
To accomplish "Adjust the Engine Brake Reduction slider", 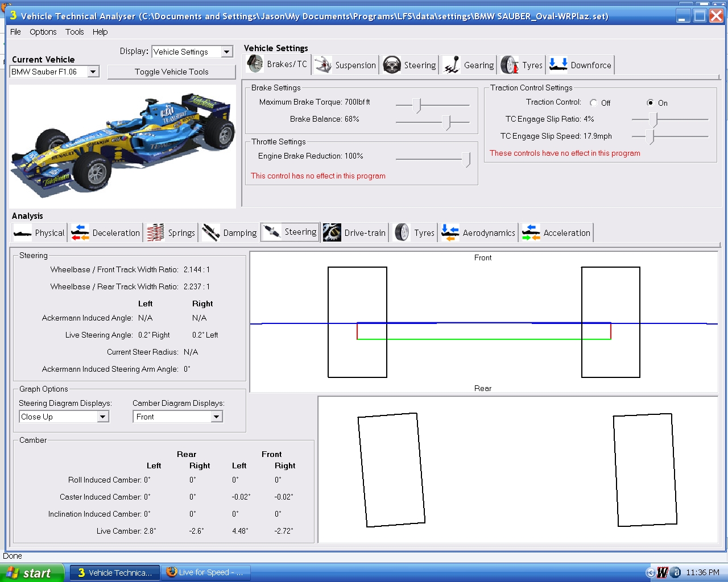I will click(x=466, y=160).
